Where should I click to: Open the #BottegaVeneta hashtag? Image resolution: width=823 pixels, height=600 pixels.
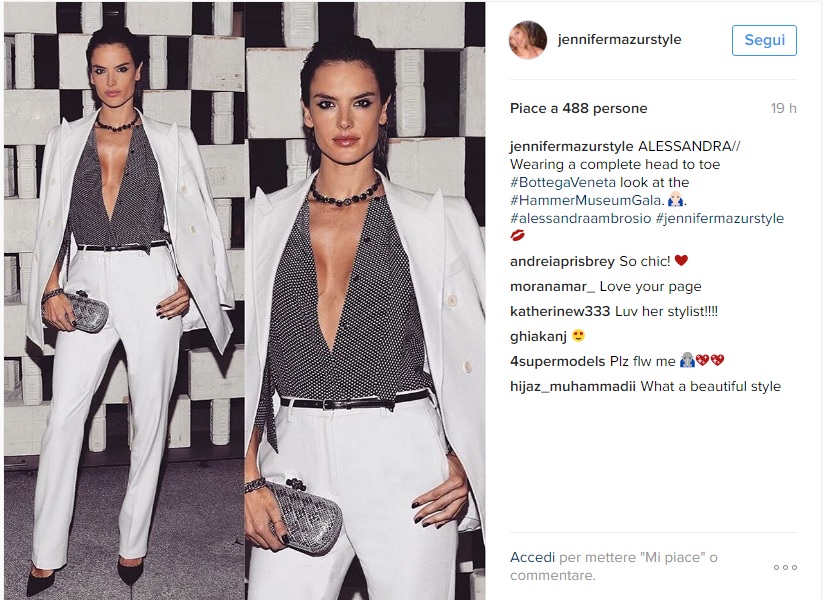click(563, 182)
